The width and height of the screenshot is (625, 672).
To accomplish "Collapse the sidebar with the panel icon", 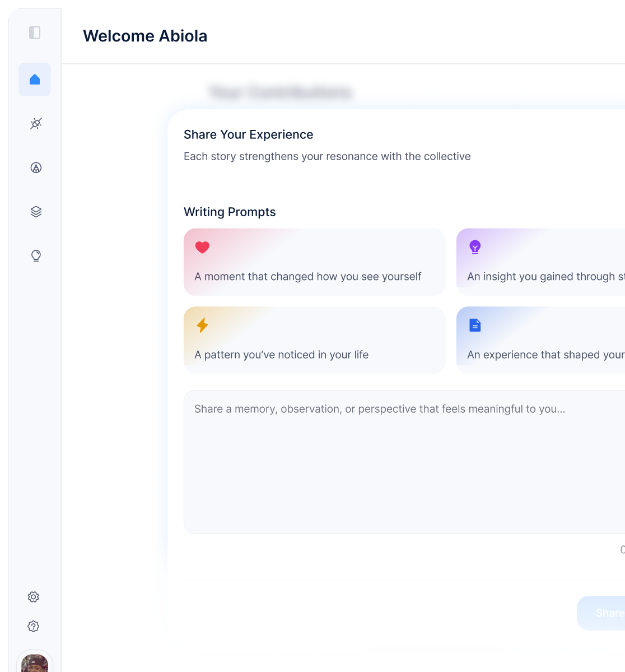I will [35, 32].
